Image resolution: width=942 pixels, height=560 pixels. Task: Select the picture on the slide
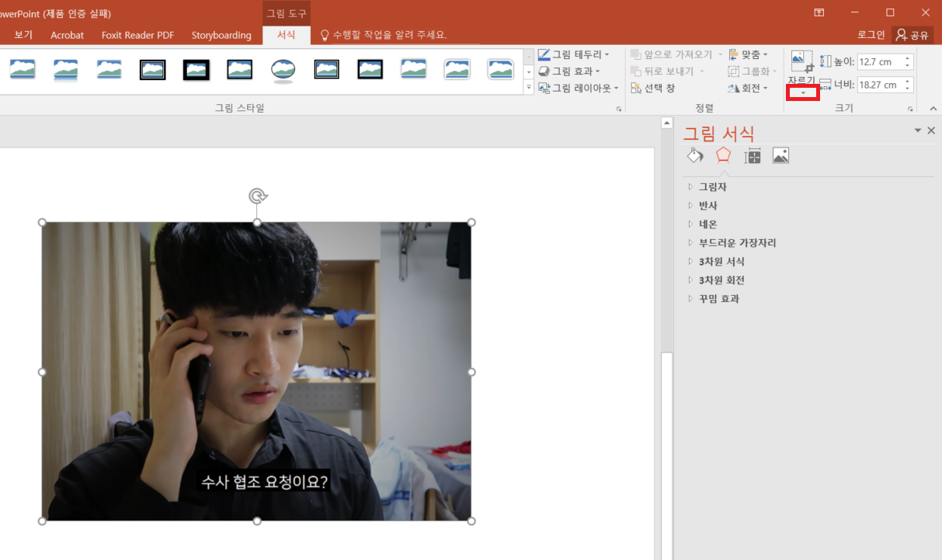coord(256,371)
